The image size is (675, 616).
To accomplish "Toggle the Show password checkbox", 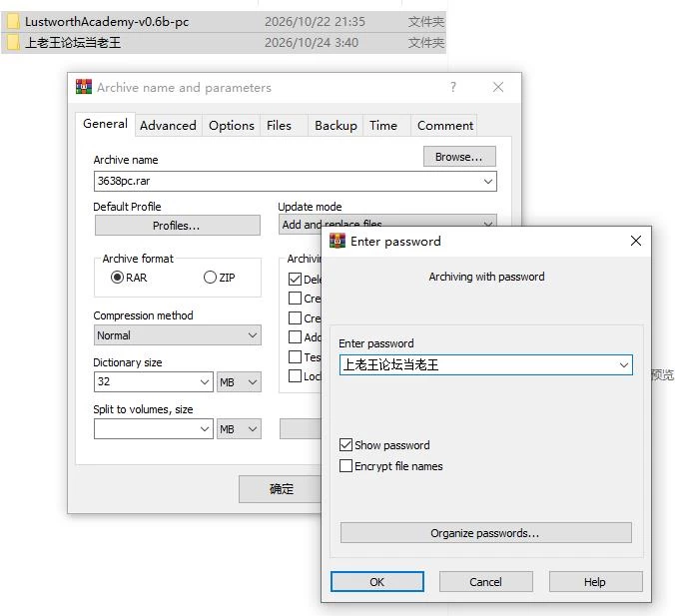I will click(x=345, y=444).
